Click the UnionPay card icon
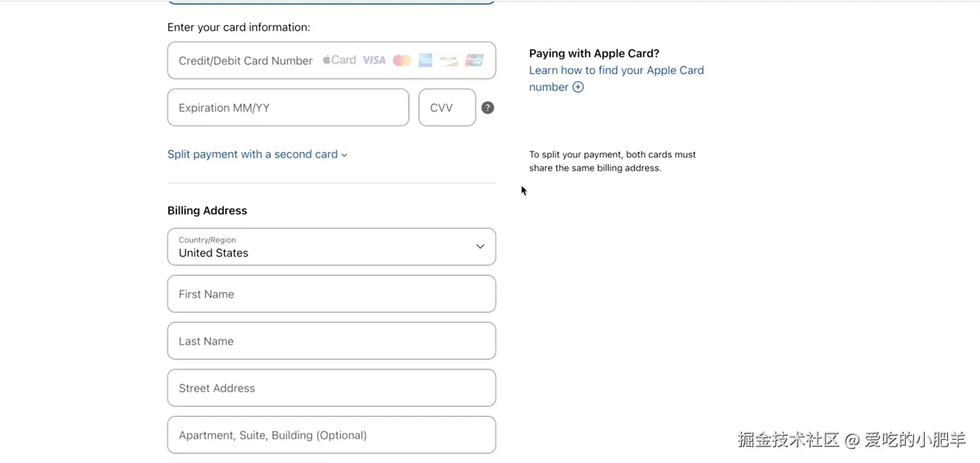This screenshot has height=463, width=980. pos(474,61)
